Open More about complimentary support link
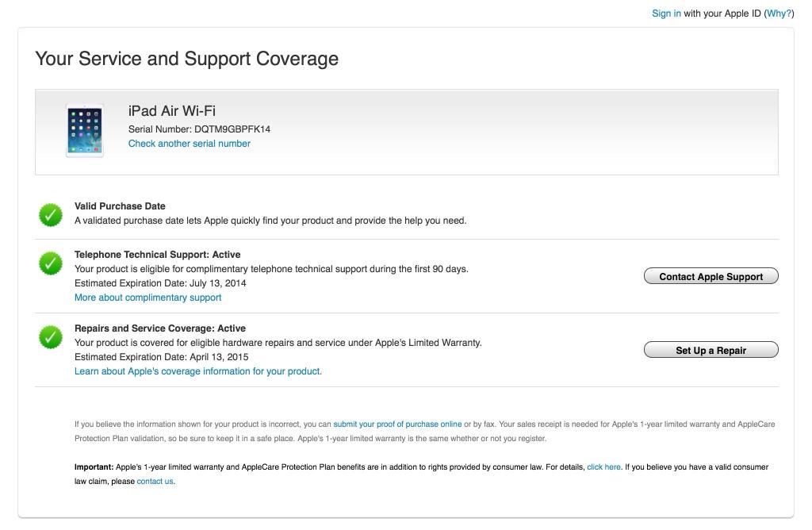Image resolution: width=812 pixels, height=530 pixels. pyautogui.click(x=147, y=298)
